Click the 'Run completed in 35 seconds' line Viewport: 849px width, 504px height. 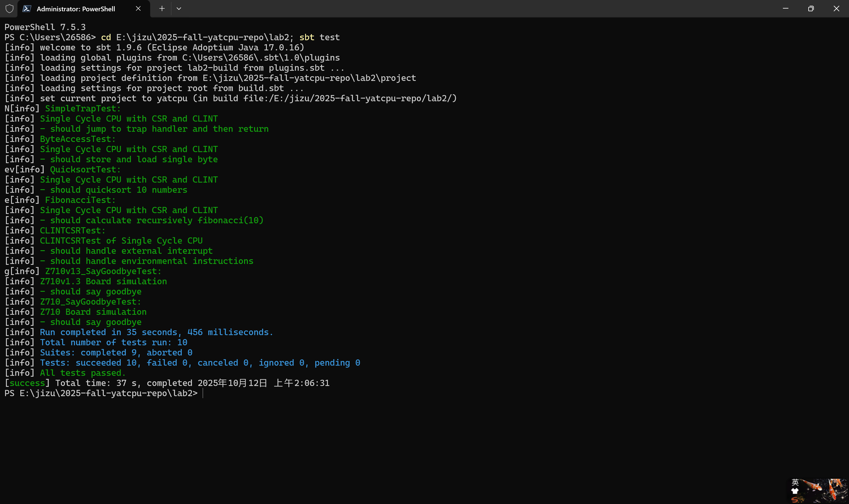coord(156,332)
